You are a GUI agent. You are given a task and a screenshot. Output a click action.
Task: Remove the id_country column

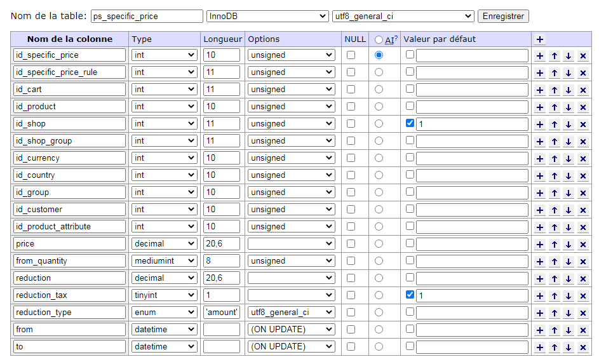[583, 176]
